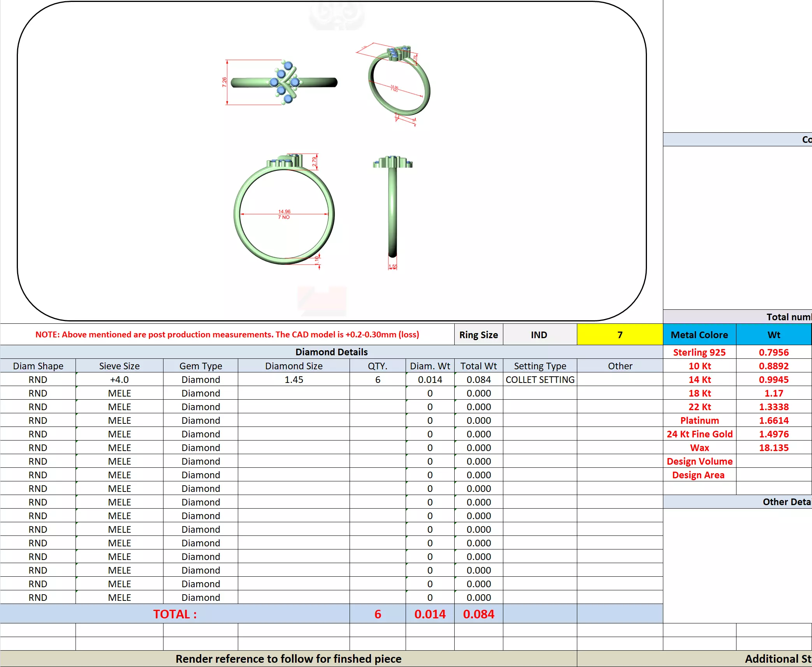The height and width of the screenshot is (667, 812).
Task: Click the yellow ring size cell showing 7
Action: [x=619, y=335]
